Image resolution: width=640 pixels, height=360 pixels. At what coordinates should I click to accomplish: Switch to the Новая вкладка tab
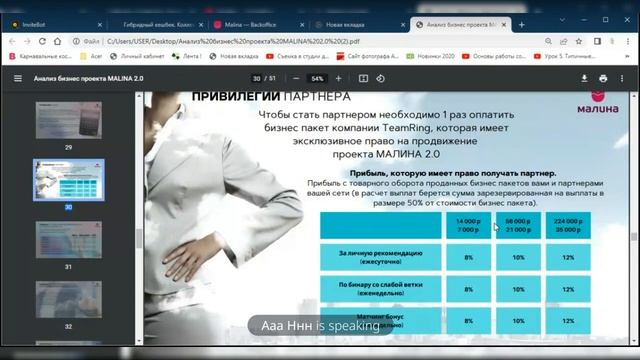click(x=359, y=25)
